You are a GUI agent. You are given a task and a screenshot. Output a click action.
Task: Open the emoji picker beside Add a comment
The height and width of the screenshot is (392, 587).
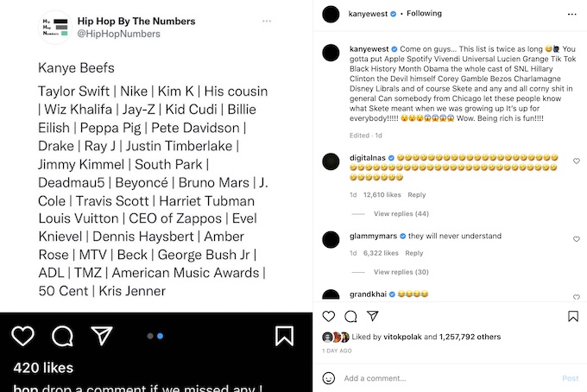click(329, 378)
